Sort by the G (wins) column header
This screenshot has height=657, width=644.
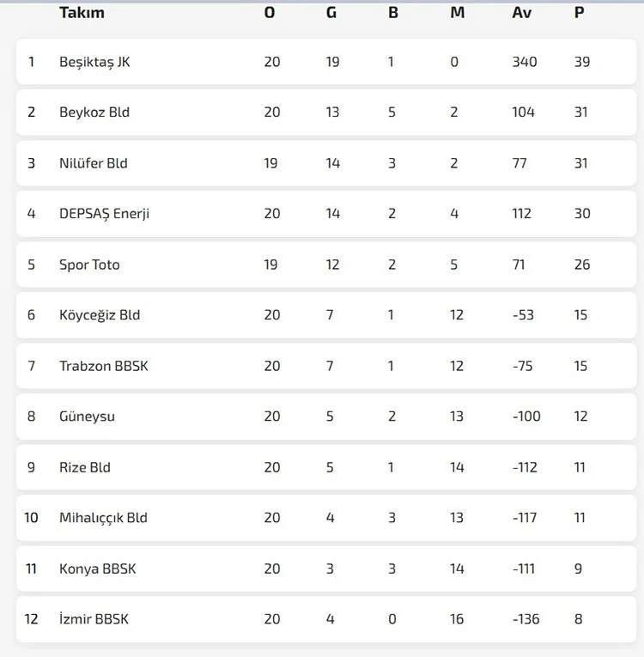pyautogui.click(x=331, y=13)
